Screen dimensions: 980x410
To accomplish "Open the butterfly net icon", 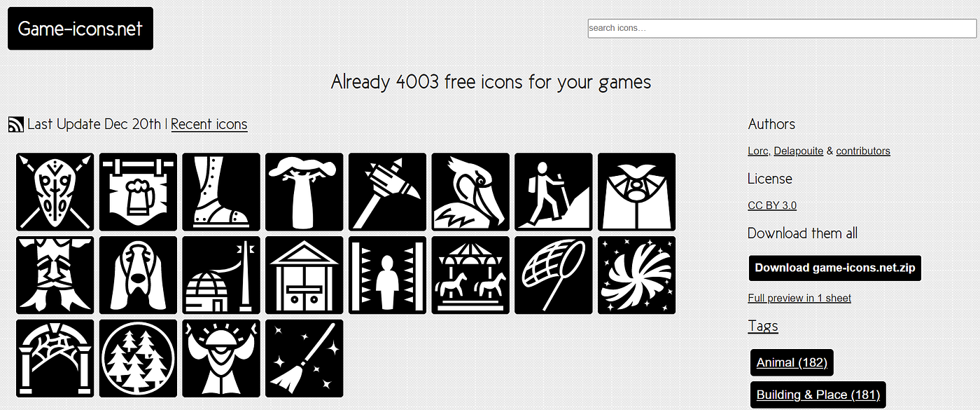I will [554, 275].
